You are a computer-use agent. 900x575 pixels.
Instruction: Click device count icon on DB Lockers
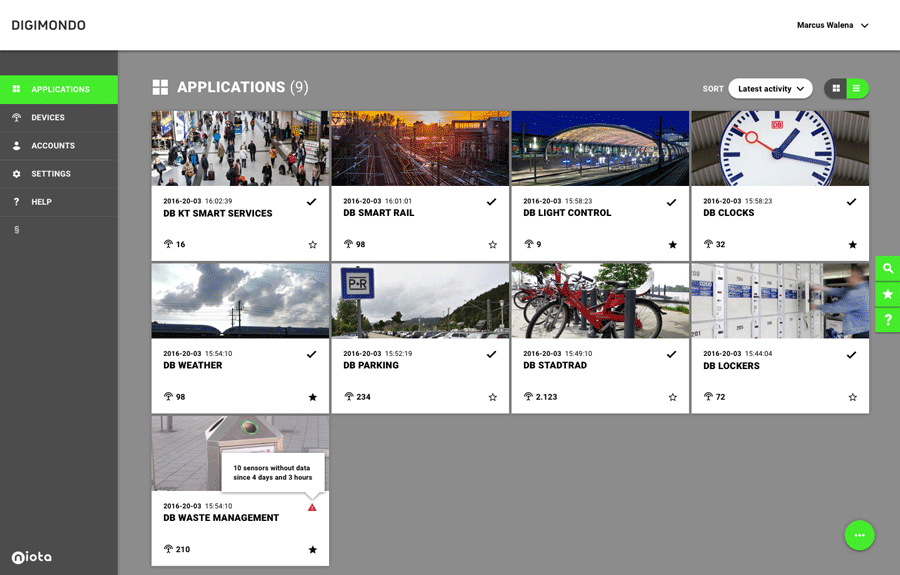coord(708,397)
